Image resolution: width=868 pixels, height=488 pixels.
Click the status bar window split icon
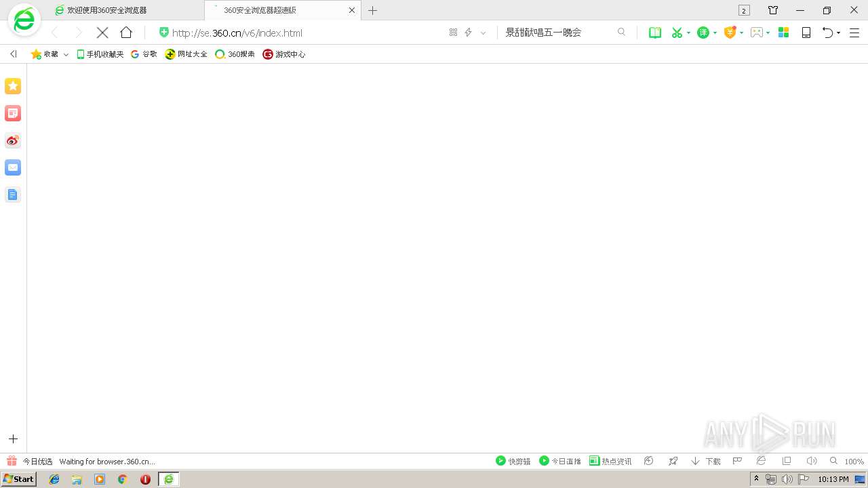[x=787, y=461]
